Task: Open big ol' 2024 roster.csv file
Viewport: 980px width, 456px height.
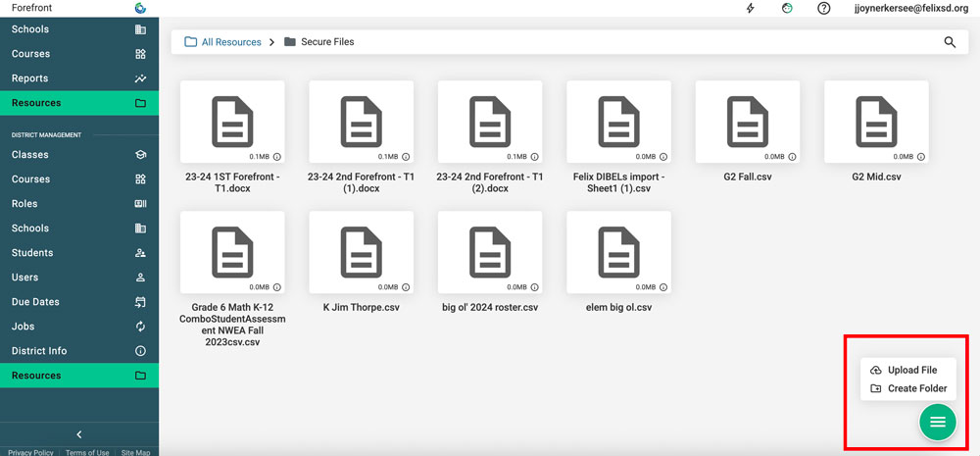Action: 490,252
